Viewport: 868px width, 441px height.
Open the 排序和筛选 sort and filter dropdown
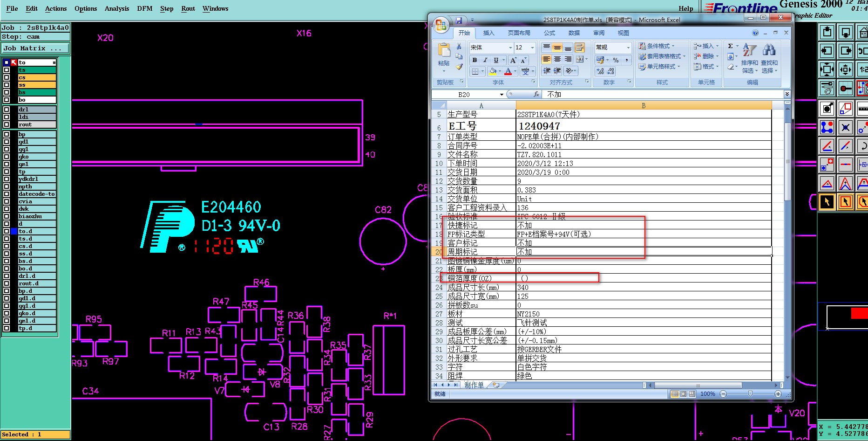[x=750, y=58]
